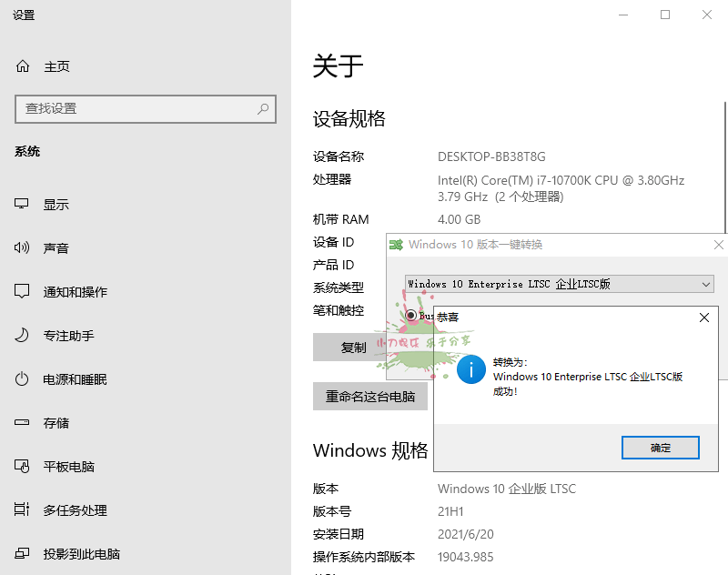The width and height of the screenshot is (728, 575).
Task: Click the search magnifier in 查找设置 box
Action: pos(263,108)
